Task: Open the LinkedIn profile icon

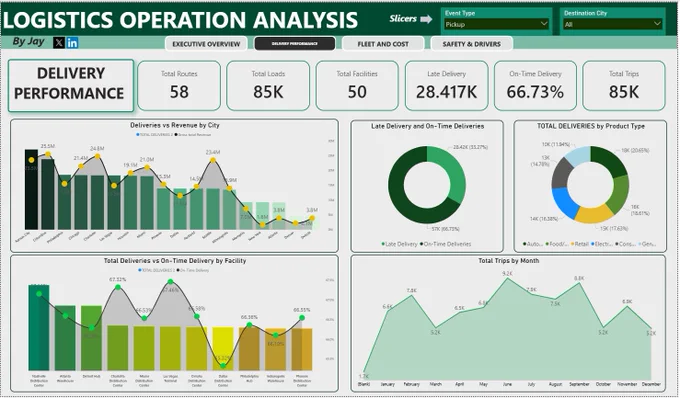Action: click(72, 42)
